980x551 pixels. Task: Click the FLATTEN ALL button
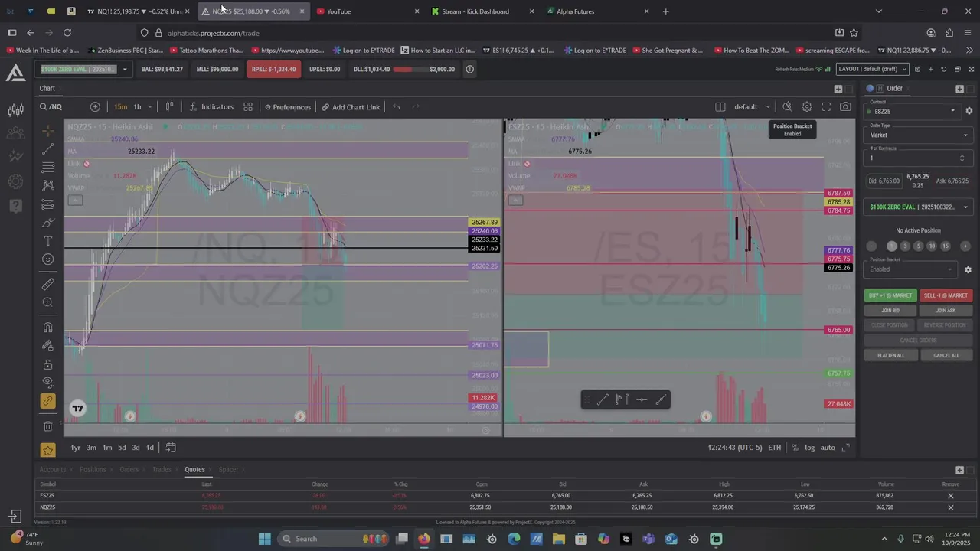click(890, 355)
